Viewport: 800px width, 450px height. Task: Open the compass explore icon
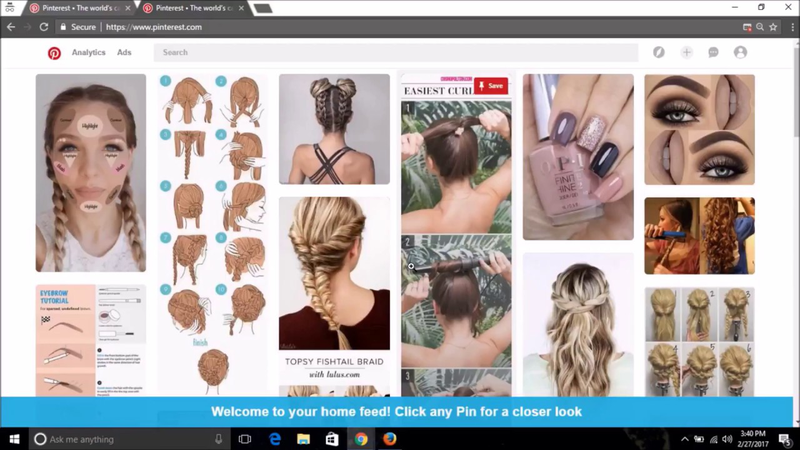click(x=659, y=52)
